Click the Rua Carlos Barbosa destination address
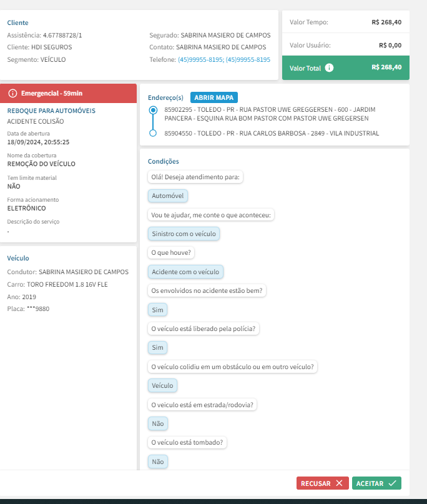Image resolution: width=427 pixels, height=504 pixels. (271, 133)
